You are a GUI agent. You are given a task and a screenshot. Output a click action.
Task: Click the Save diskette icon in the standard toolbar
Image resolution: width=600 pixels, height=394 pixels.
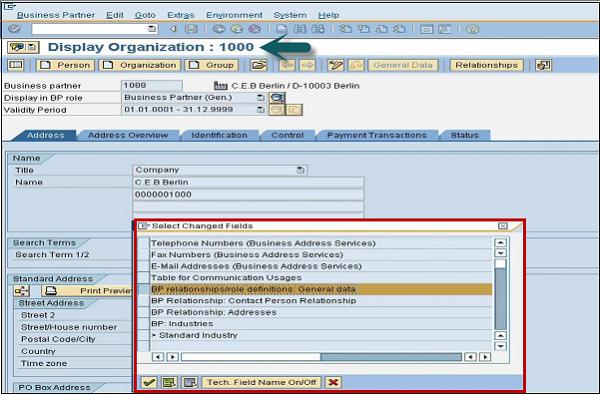191,29
